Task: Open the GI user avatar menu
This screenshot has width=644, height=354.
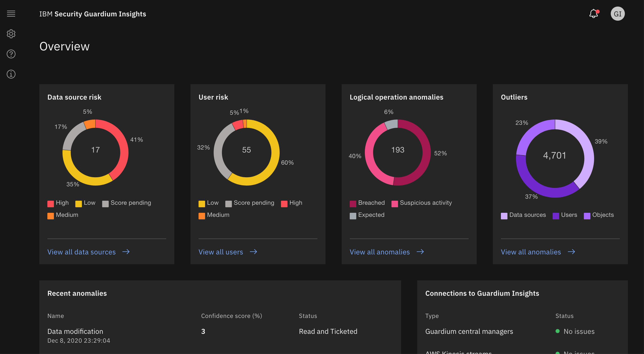Action: click(x=618, y=14)
